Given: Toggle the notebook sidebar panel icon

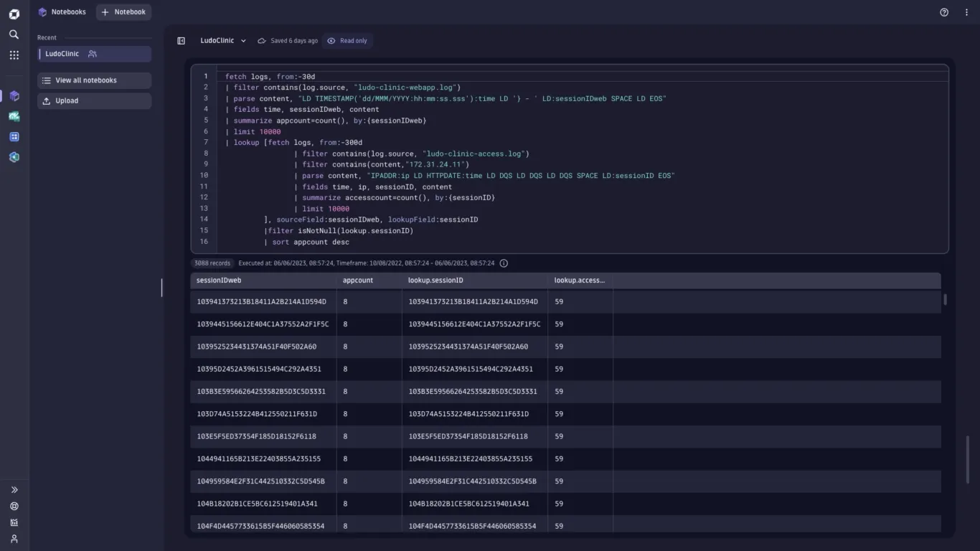Looking at the screenshot, I should click(x=181, y=41).
